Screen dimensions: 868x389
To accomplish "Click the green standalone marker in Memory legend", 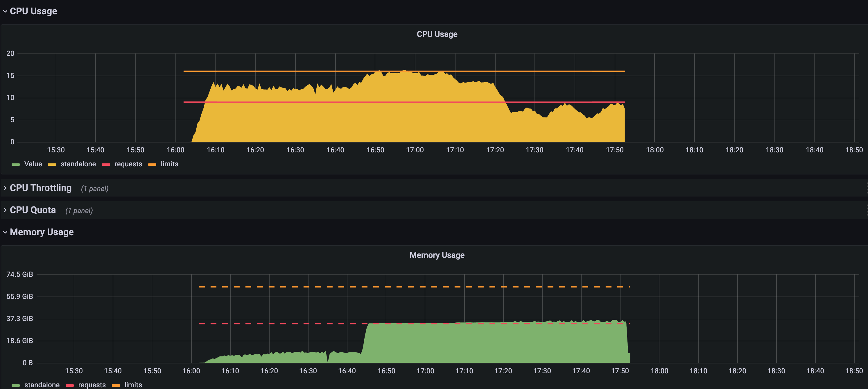I will [15, 385].
